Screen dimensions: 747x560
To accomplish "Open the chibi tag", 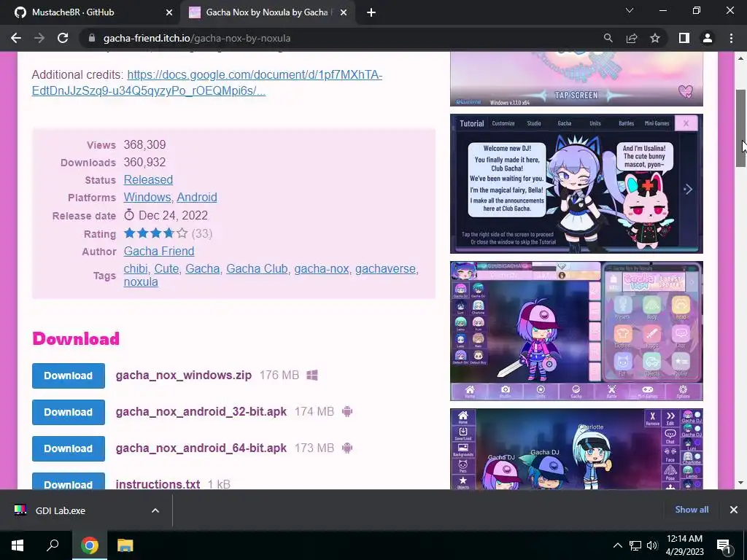I will point(136,268).
